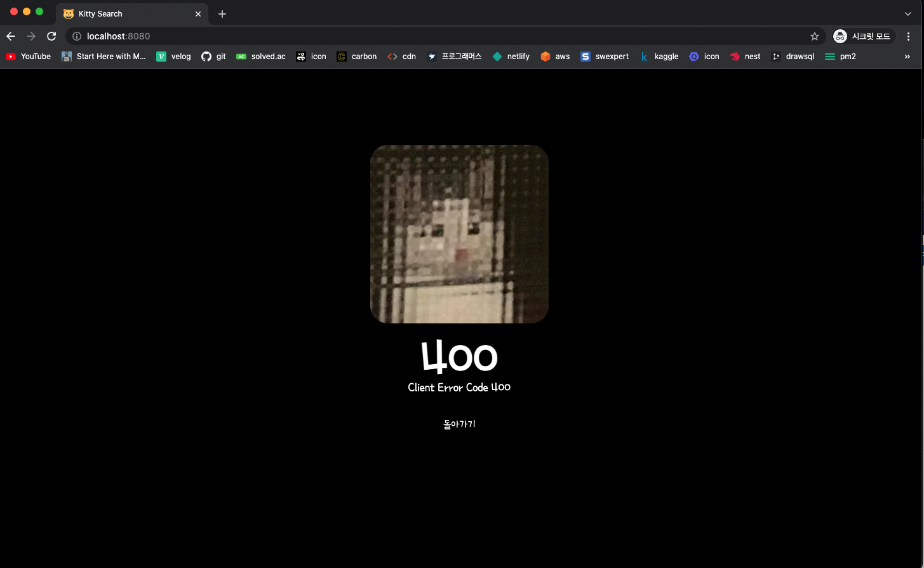Open the kaggle bookmark
This screenshot has height=568, width=924.
(x=660, y=57)
